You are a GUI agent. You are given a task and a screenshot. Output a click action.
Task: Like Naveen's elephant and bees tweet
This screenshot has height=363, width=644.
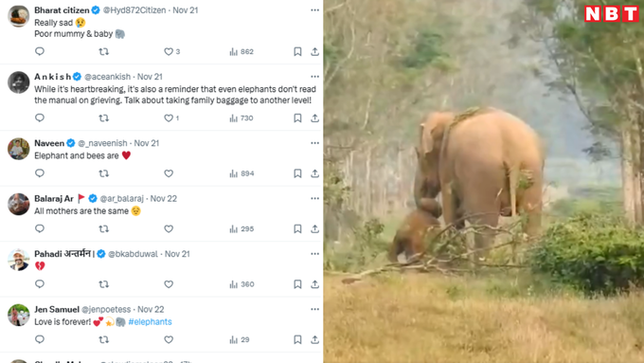pos(169,173)
